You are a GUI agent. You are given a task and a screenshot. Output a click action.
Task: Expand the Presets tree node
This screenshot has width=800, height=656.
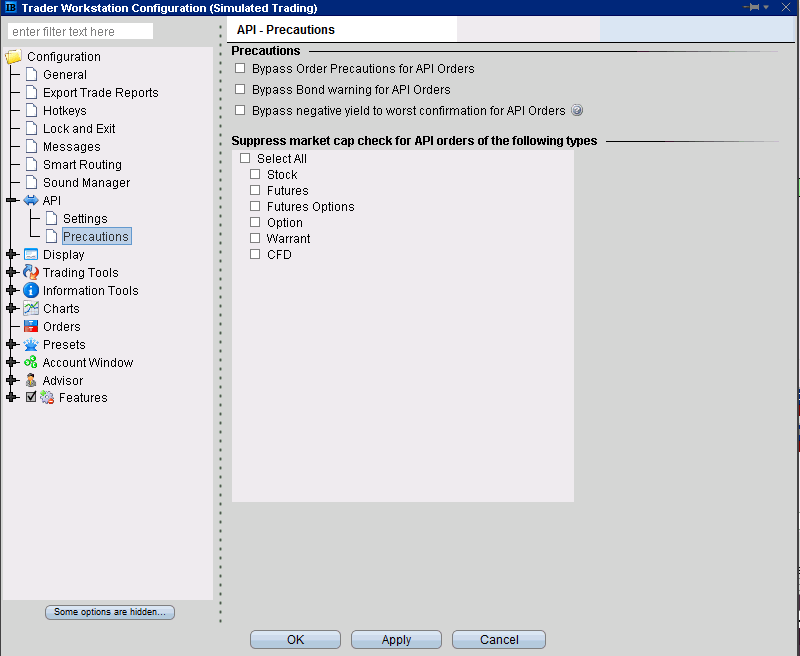click(x=12, y=344)
